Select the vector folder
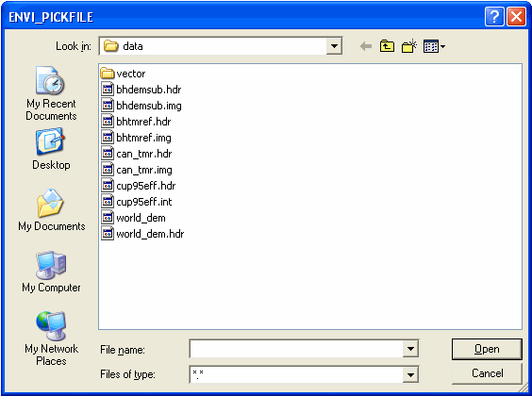The height and width of the screenshot is (396, 532). pyautogui.click(x=124, y=74)
